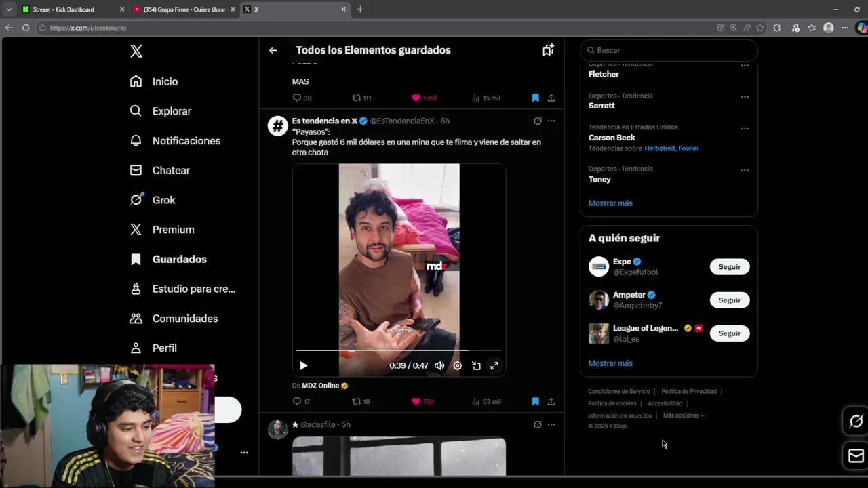Share the Es tendencia post

point(551,401)
